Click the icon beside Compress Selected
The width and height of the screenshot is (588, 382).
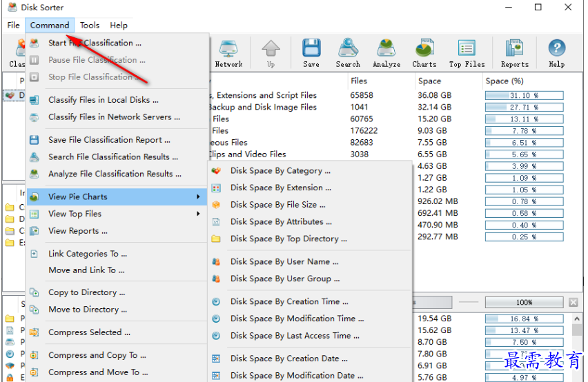(34, 332)
